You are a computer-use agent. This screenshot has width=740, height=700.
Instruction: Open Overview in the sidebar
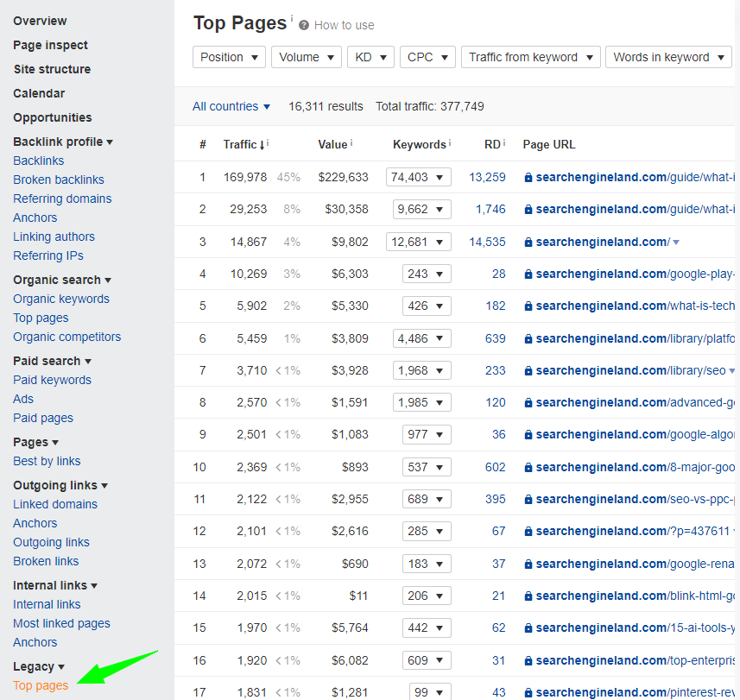click(40, 21)
